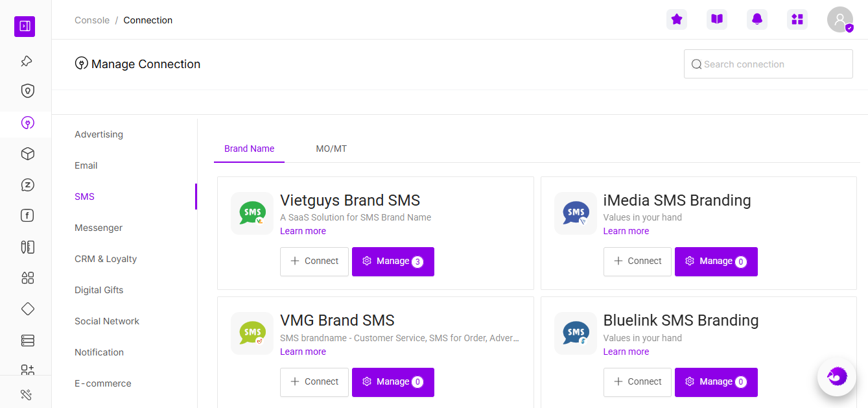The width and height of the screenshot is (868, 408).
Task: Select Messenger category
Action: [99, 228]
